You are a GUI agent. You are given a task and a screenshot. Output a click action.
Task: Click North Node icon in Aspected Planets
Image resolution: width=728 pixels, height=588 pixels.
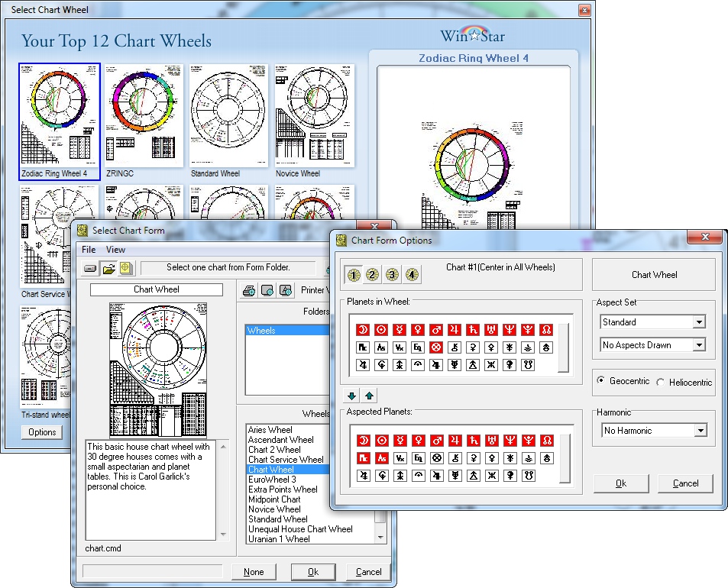(x=547, y=441)
